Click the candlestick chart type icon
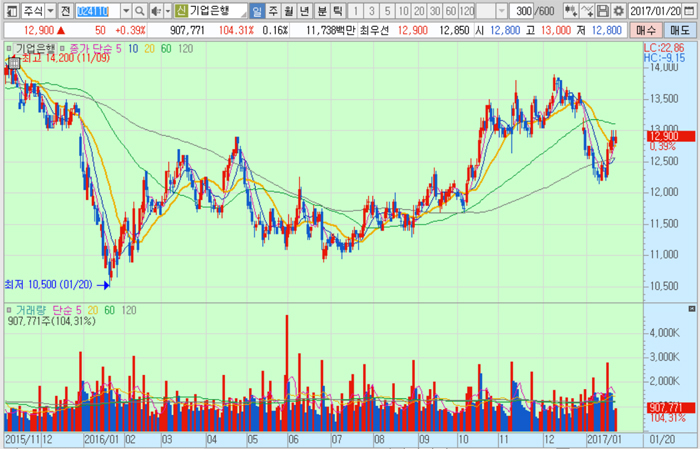The image size is (700, 449). (x=571, y=10)
